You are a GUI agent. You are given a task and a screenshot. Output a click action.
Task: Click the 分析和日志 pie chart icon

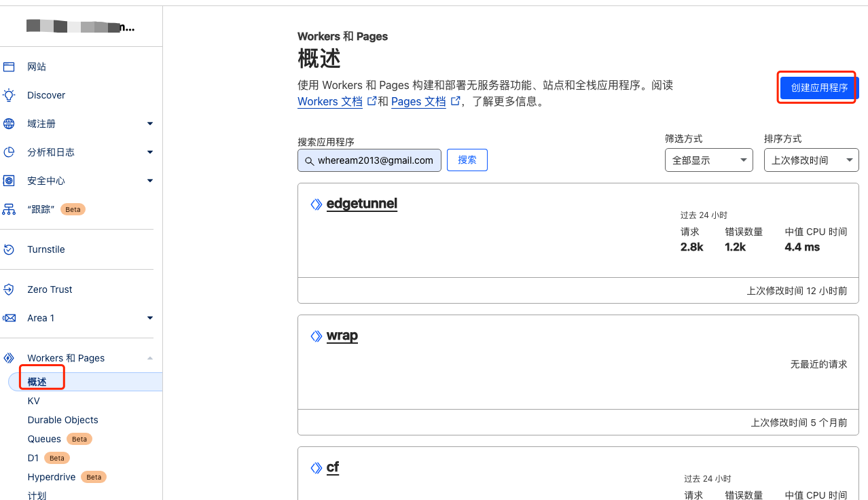9,152
